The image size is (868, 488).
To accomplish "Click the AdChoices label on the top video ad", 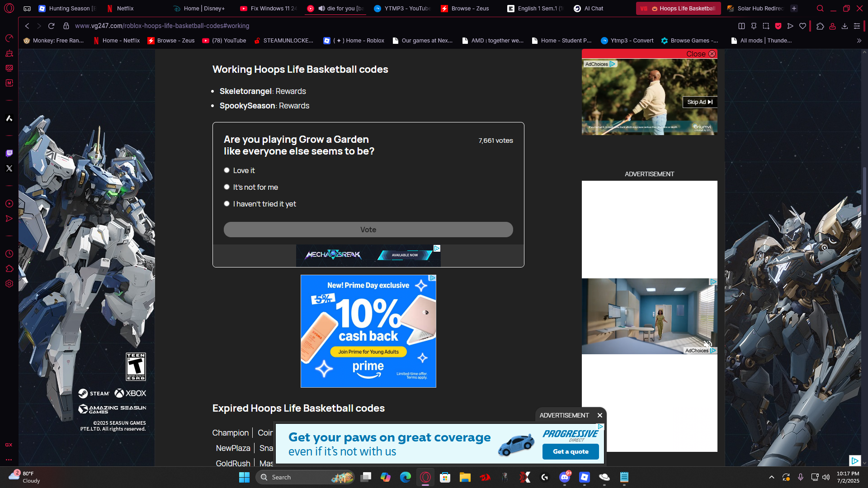I will 599,64.
